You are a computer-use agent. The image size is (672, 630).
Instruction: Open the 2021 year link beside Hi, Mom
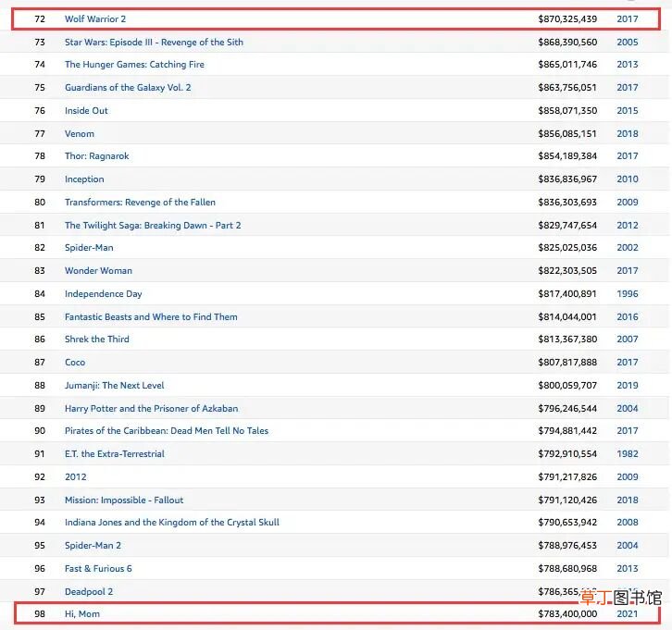point(628,614)
